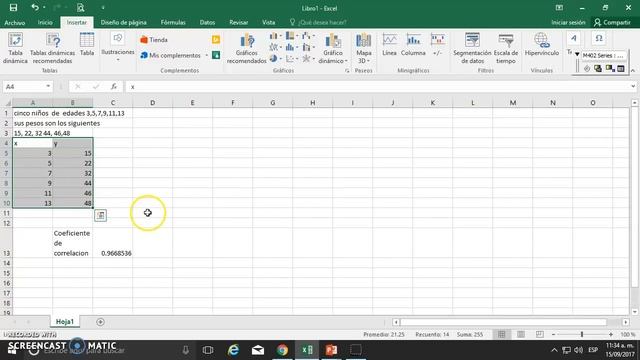Viewport: 640px width, 360px height.
Task: Switch to Page Layout view in status bar
Action: [x=521, y=334]
